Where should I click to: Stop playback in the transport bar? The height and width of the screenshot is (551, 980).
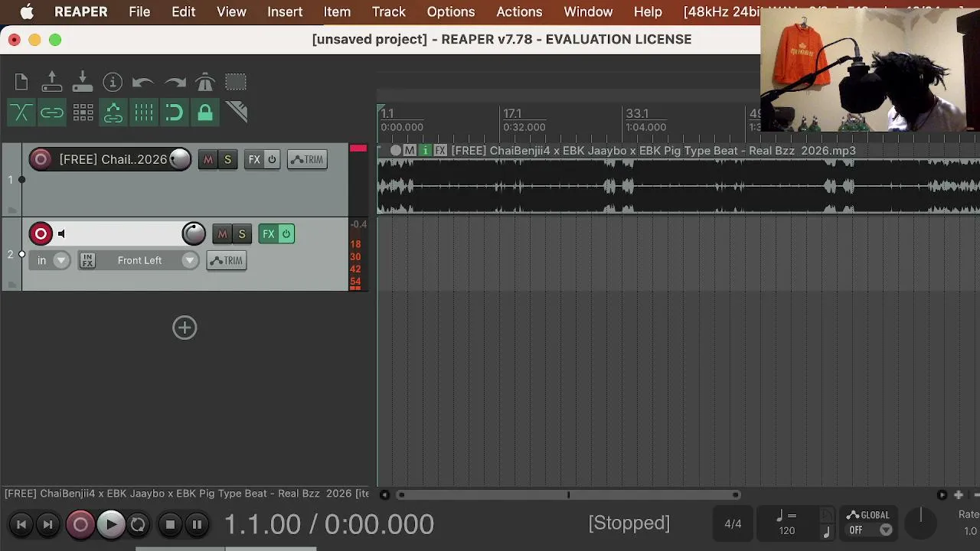(x=170, y=524)
